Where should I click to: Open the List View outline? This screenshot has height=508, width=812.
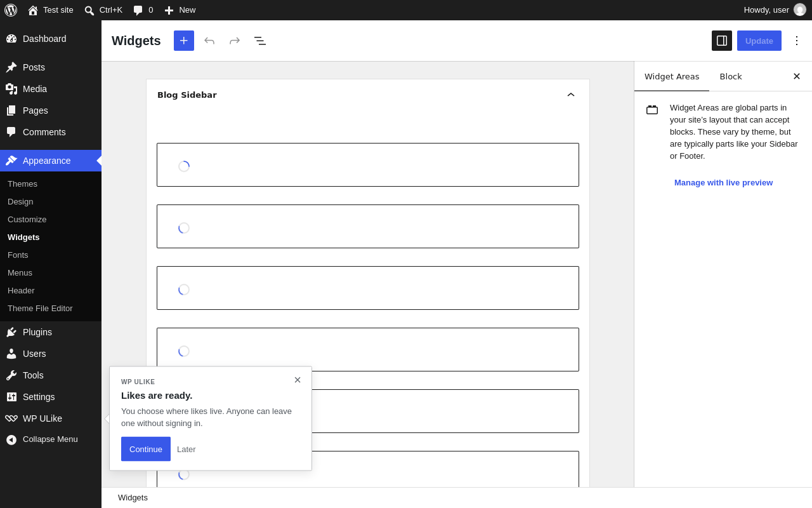(x=260, y=41)
